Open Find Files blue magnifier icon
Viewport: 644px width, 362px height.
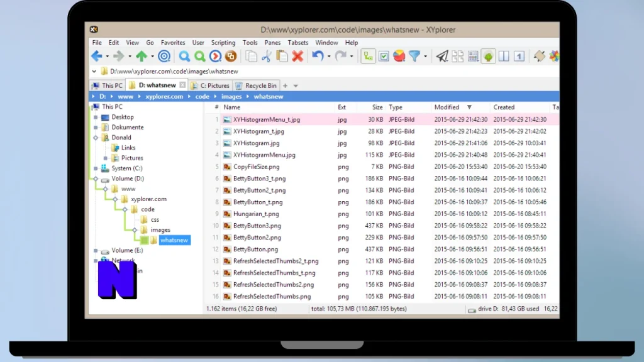(x=184, y=56)
